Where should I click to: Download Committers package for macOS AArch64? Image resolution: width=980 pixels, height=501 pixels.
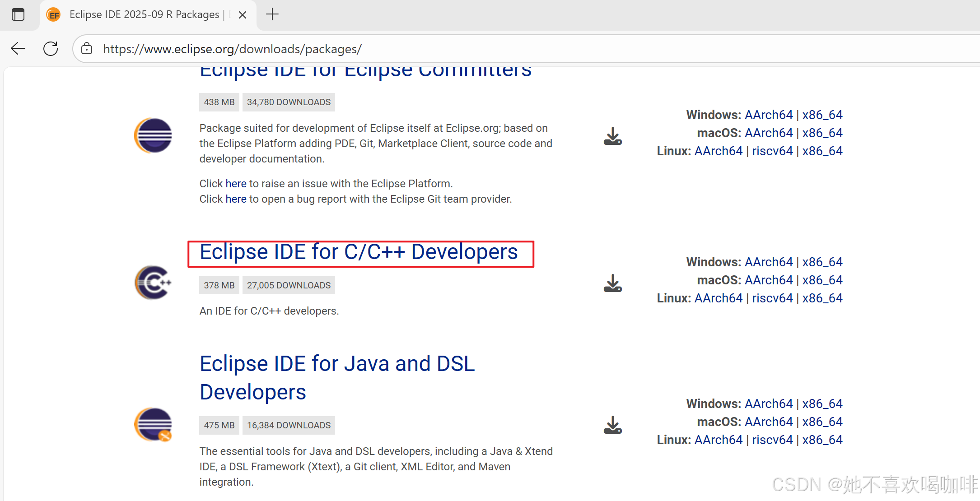tap(768, 133)
